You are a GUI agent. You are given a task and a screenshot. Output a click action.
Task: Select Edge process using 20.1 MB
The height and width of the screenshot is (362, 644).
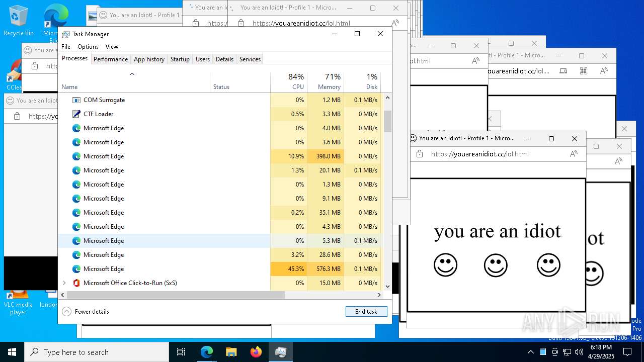pyautogui.click(x=220, y=170)
